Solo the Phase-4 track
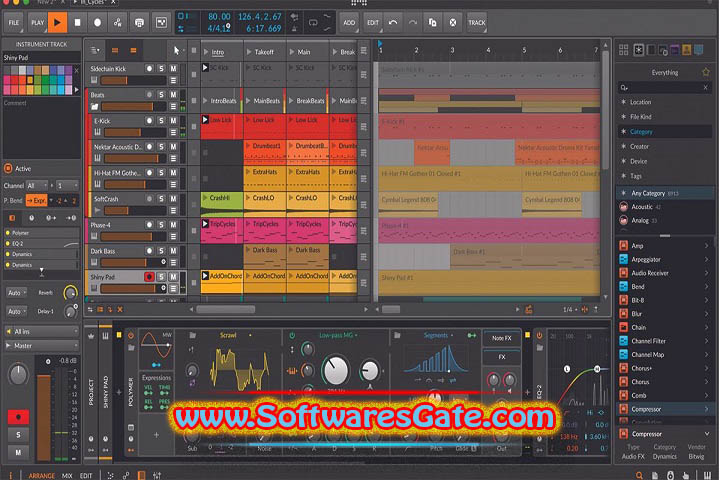Screen dimensions: 720x480 pyautogui.click(x=161, y=225)
